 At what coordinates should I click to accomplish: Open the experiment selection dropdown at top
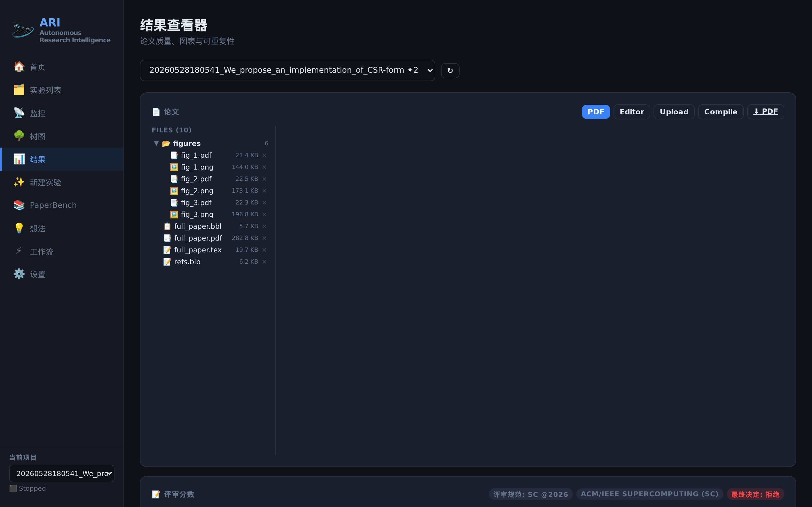[x=287, y=70]
